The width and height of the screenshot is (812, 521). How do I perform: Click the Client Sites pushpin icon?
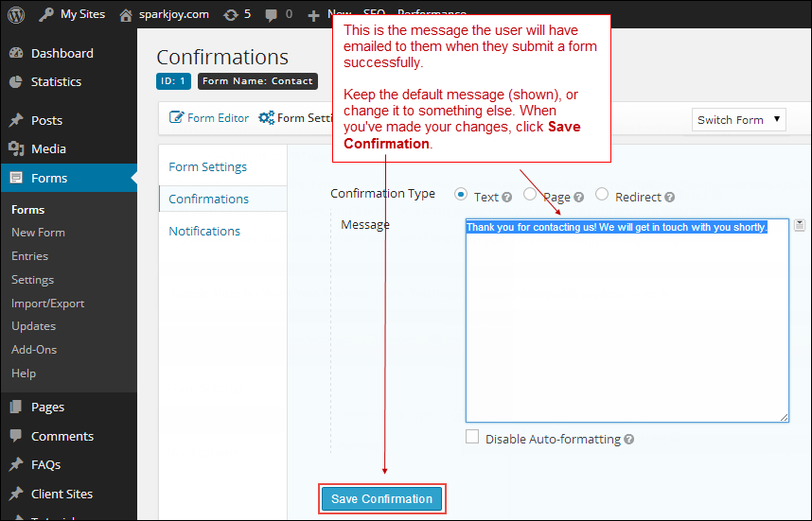pyautogui.click(x=16, y=493)
